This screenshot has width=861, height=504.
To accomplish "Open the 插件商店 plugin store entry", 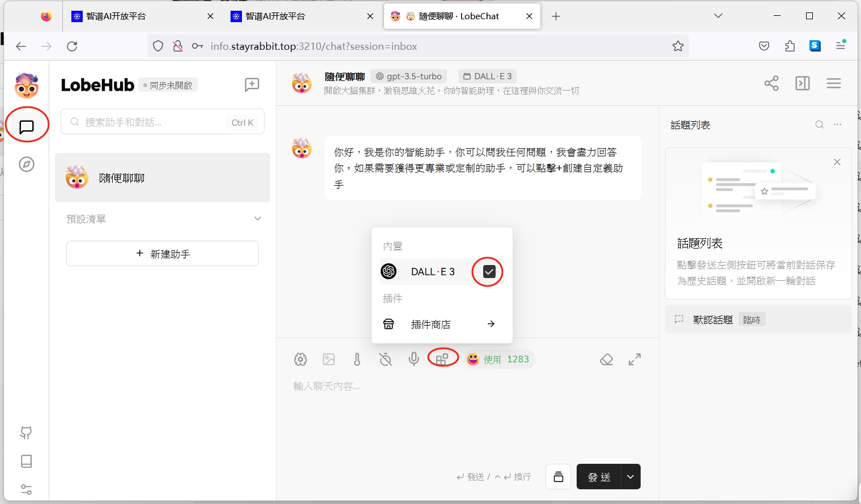I will [442, 324].
